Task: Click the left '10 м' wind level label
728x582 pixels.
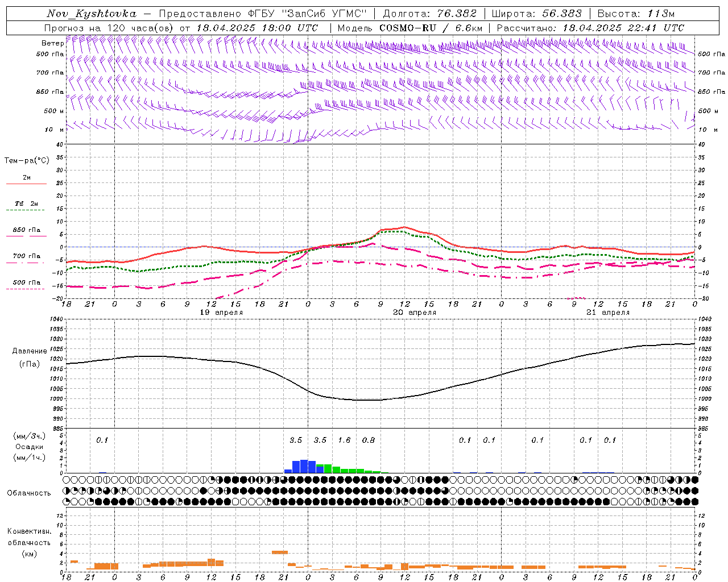Action: coord(55,130)
